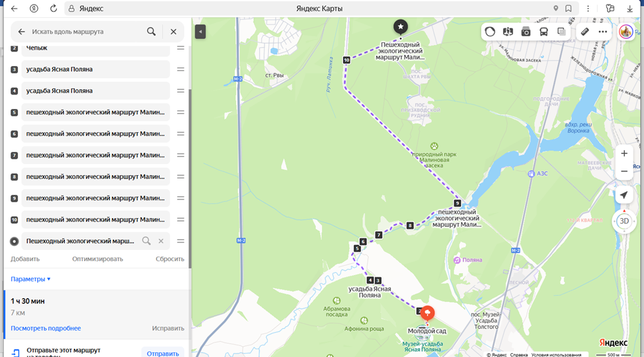Image resolution: width=644 pixels, height=357 pixels.
Task: Toggle the traffic layer icon
Action: pyautogui.click(x=490, y=32)
